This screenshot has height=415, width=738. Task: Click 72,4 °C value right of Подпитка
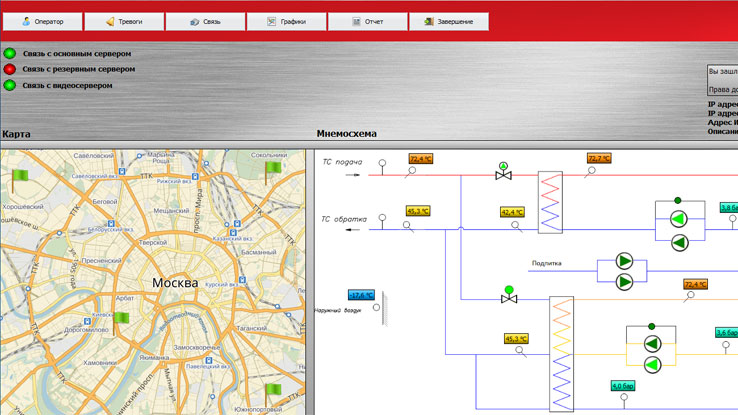click(695, 284)
